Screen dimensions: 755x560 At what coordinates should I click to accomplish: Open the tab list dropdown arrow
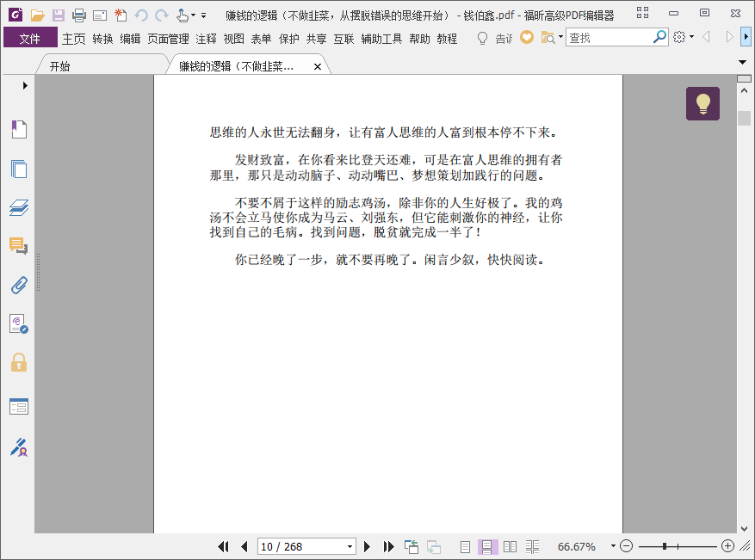coord(742,62)
